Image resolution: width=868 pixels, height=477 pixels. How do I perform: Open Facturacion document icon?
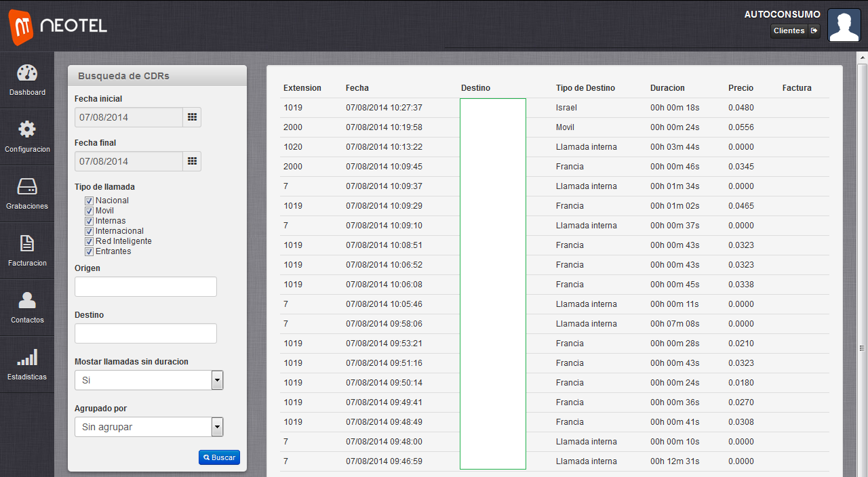click(27, 243)
